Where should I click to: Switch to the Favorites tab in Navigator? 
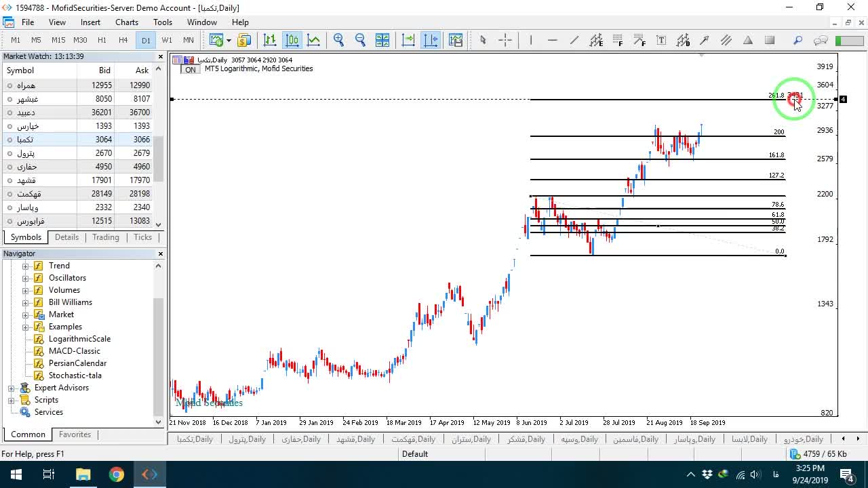click(75, 434)
